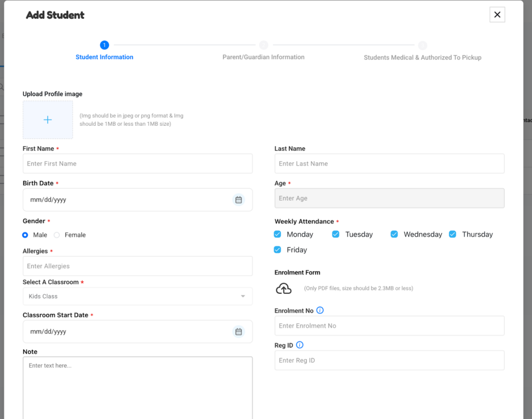Click the info icon beside Reg ID
The image size is (532, 419).
pyautogui.click(x=300, y=345)
